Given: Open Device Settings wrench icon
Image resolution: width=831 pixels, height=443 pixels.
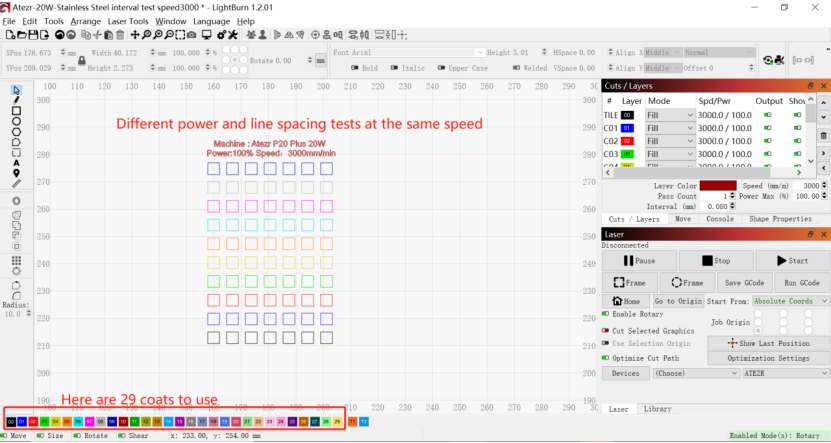Looking at the screenshot, I should pyautogui.click(x=233, y=35).
